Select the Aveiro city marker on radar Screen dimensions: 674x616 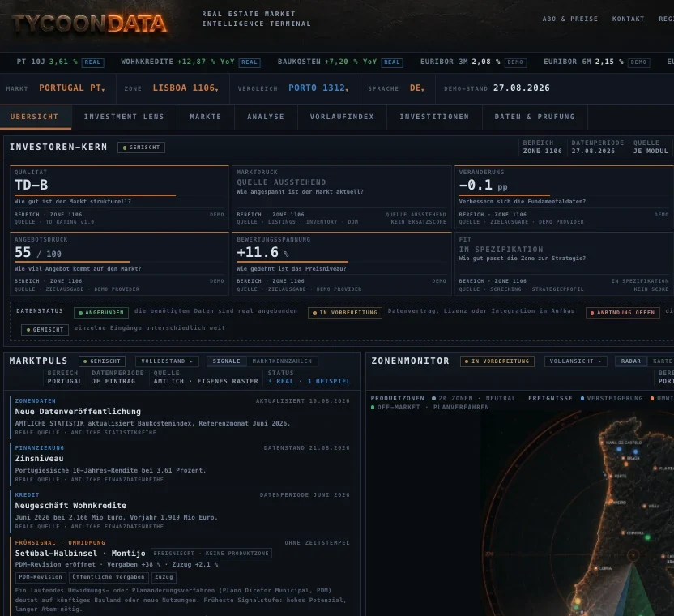[609, 502]
